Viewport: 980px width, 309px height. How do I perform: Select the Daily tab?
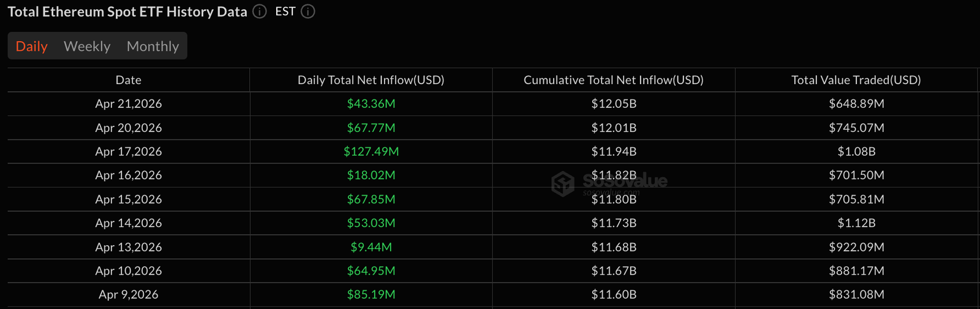(x=31, y=47)
